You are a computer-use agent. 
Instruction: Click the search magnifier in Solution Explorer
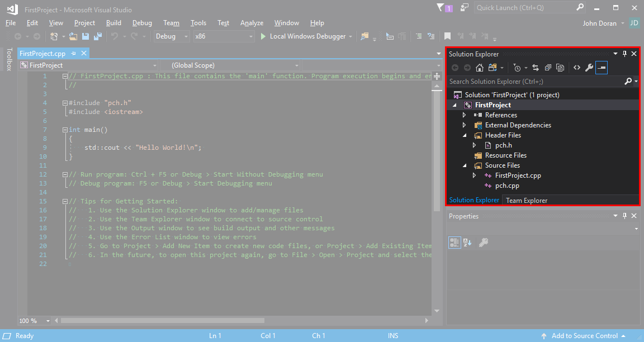pos(628,81)
